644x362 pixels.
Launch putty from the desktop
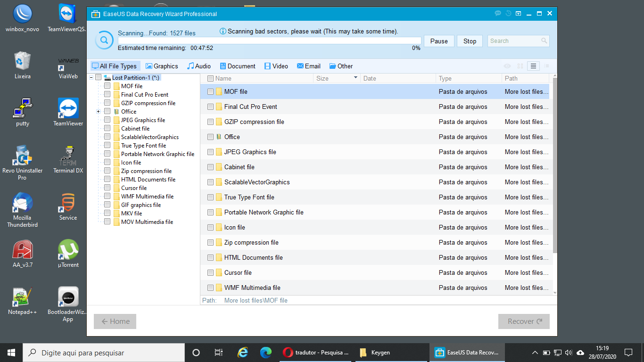[22, 113]
